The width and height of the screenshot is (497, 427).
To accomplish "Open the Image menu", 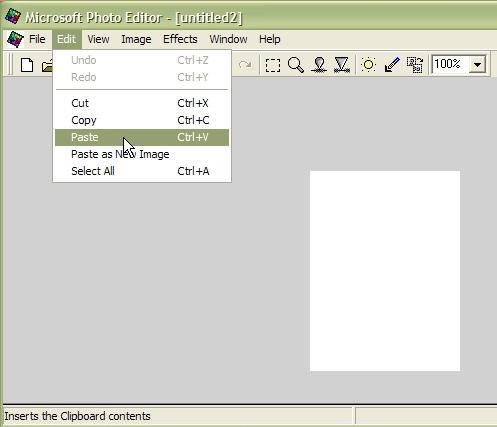I will click(136, 39).
